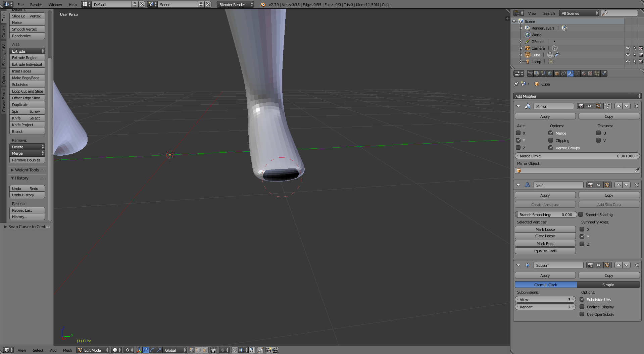
Task: Switch to face select mode
Action: tap(205, 350)
